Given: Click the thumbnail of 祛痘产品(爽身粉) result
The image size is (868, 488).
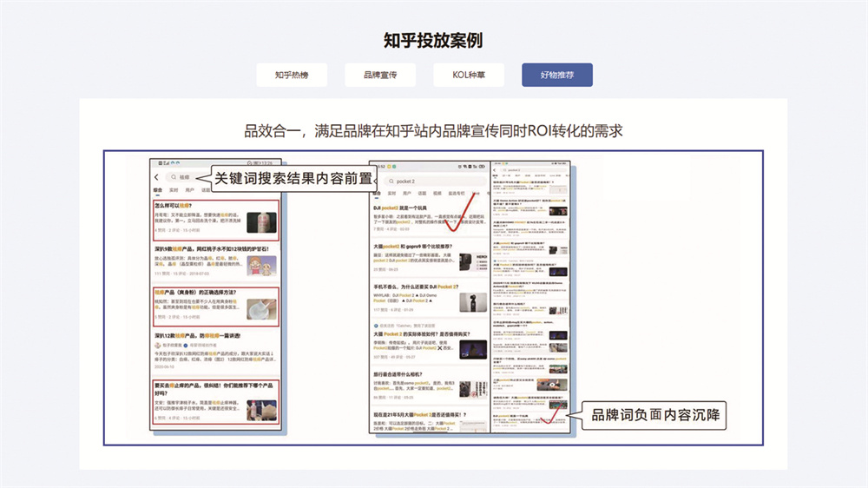Looking at the screenshot, I should coord(261,308).
